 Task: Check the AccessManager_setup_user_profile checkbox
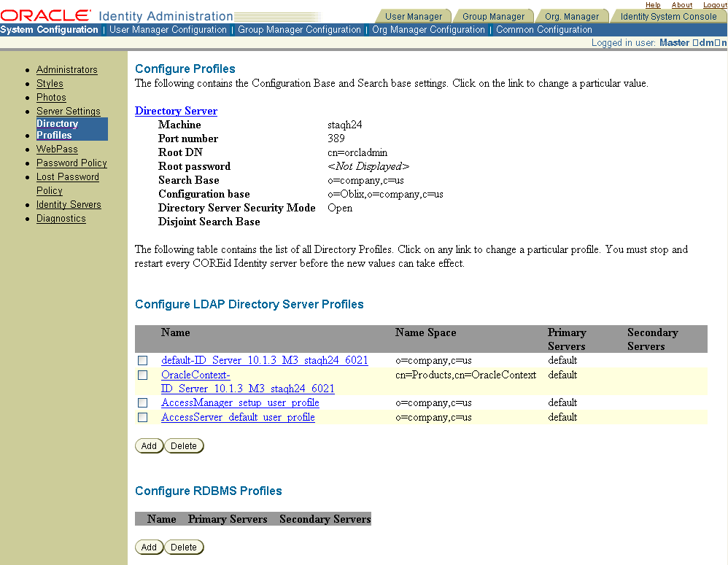[142, 402]
